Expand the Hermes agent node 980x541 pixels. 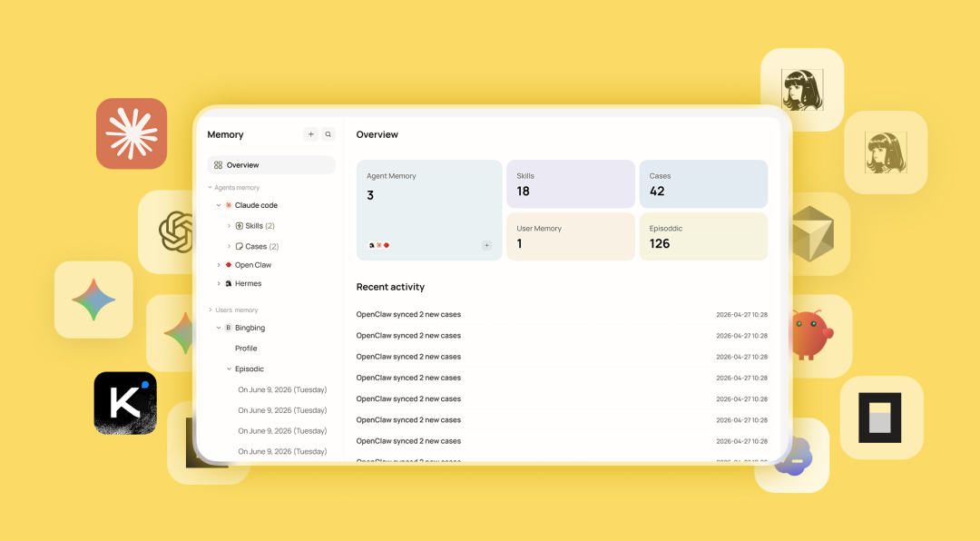coord(219,284)
